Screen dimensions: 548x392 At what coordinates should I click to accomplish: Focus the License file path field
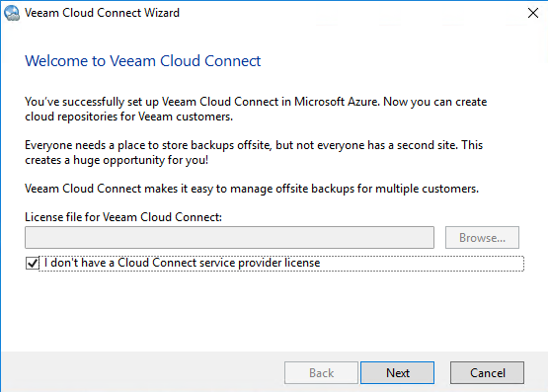(x=230, y=238)
